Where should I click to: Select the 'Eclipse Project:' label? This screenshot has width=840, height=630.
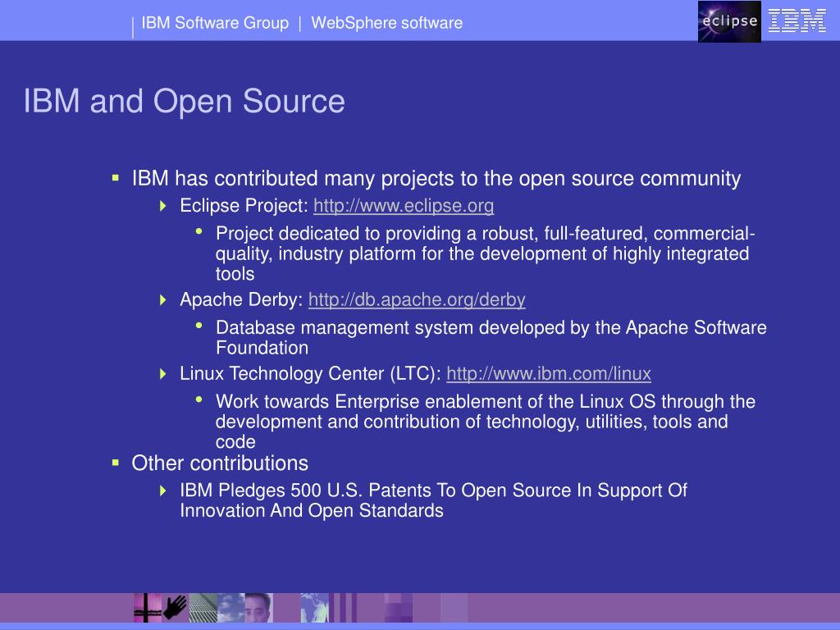[x=244, y=206]
